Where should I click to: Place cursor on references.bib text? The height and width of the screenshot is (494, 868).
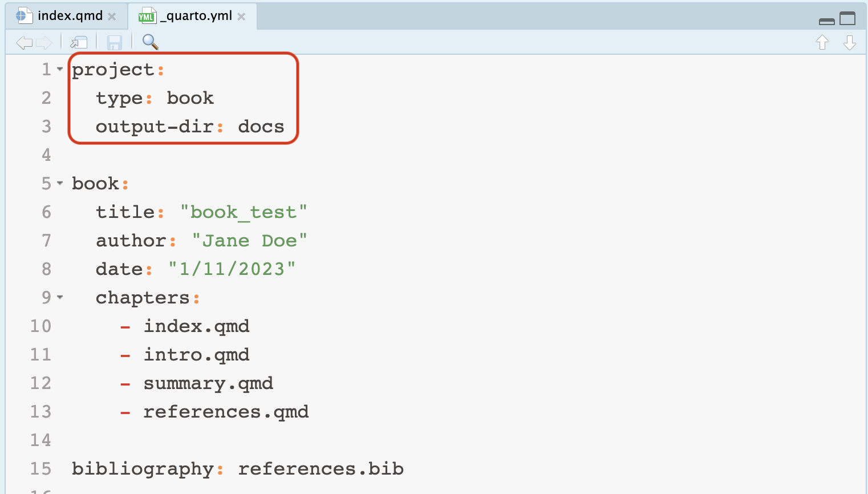(x=321, y=469)
